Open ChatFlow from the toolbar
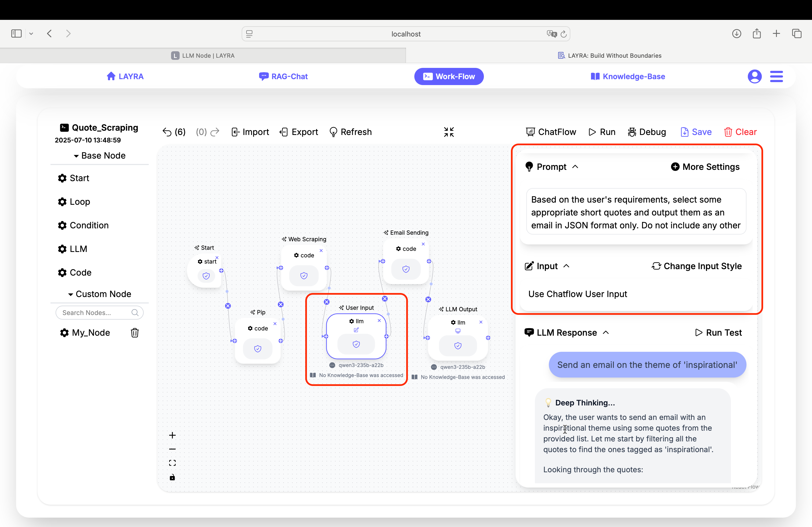Screen dimensions: 812x527 (551, 132)
